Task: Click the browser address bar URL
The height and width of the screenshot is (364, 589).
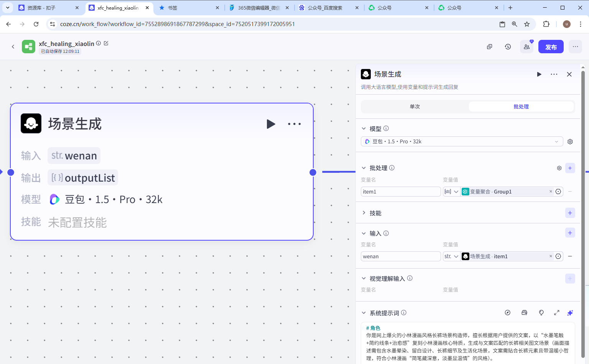Action: 177,24
